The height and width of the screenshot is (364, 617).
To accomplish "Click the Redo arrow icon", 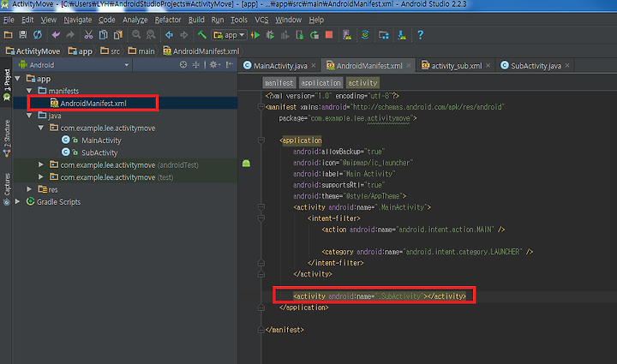I will coord(70,35).
